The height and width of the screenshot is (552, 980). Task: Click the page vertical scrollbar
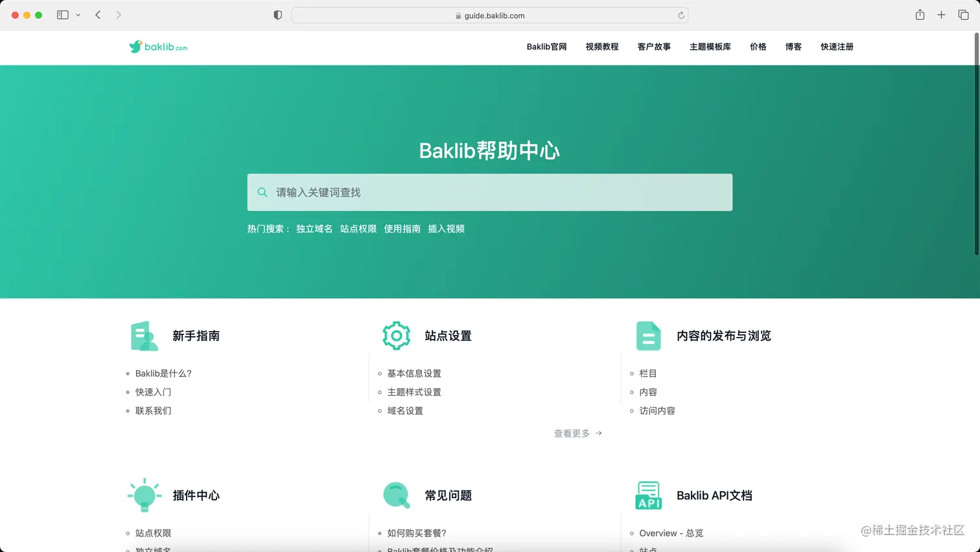(976, 144)
